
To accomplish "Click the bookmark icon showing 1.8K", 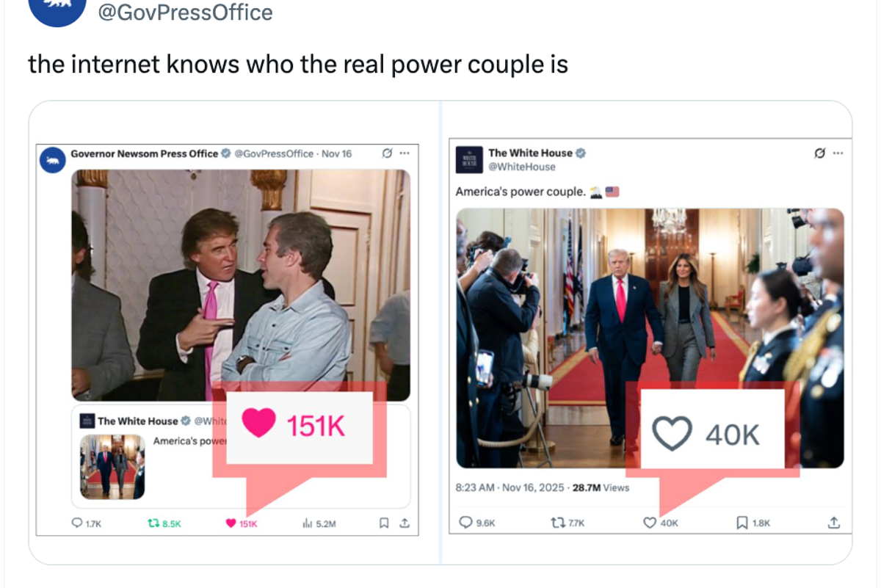I will click(742, 523).
